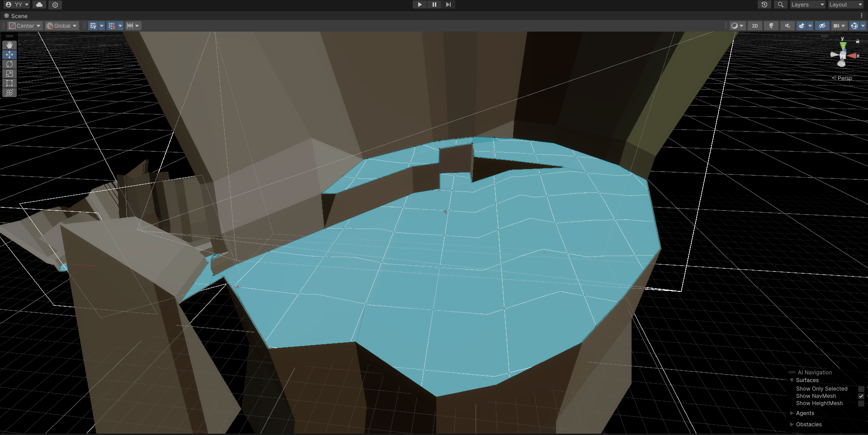The height and width of the screenshot is (435, 868).
Task: Enable Show HeightMesh in AI Navigation
Action: coord(861,403)
